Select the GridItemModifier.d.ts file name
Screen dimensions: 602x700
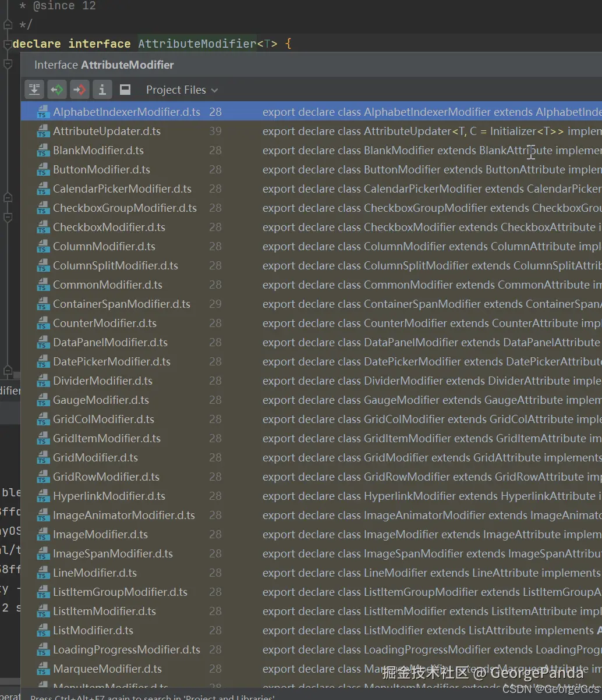point(107,439)
